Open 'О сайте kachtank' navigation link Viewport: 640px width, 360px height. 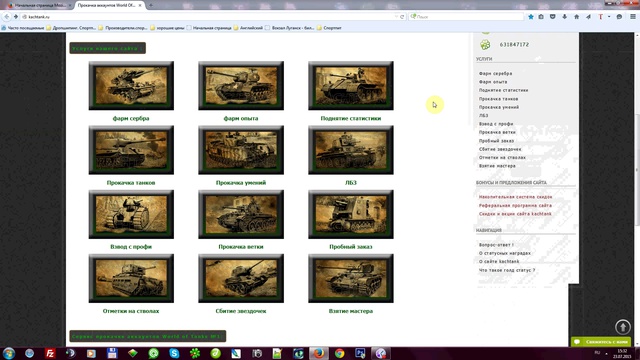tap(499, 262)
